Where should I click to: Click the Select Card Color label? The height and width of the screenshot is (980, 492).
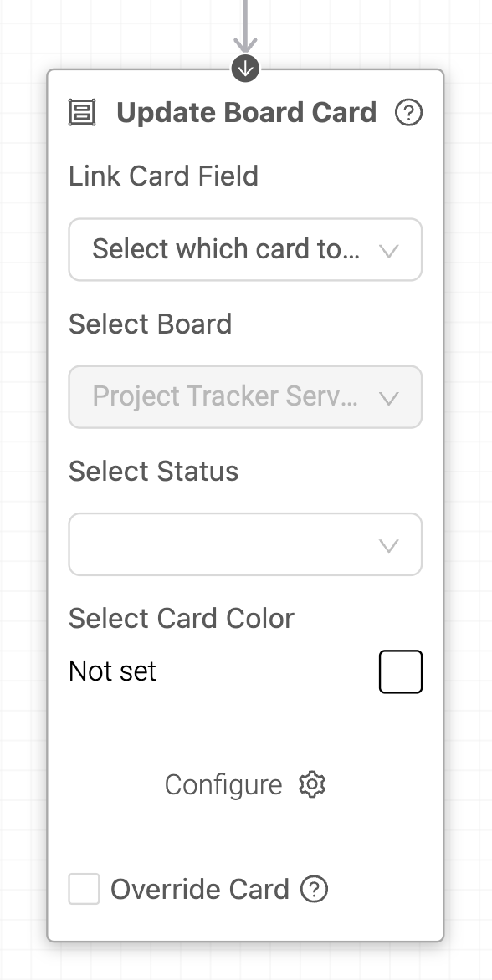pyautogui.click(x=182, y=618)
